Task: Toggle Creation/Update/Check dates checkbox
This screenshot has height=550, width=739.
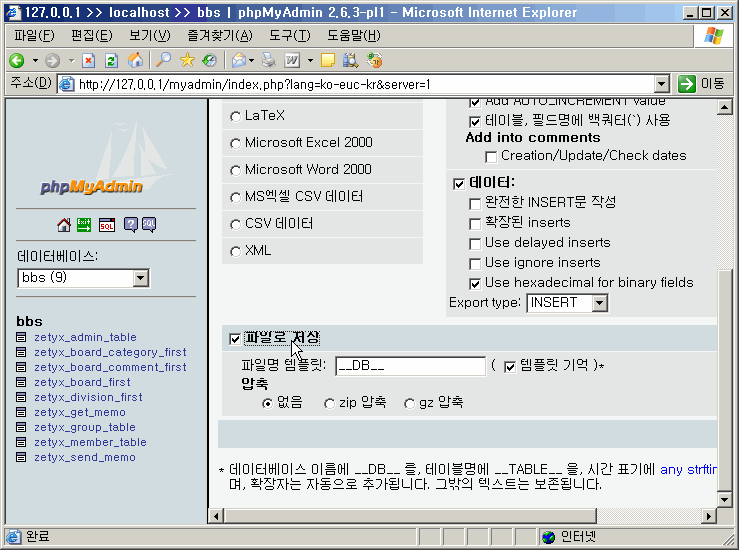Action: [x=491, y=156]
